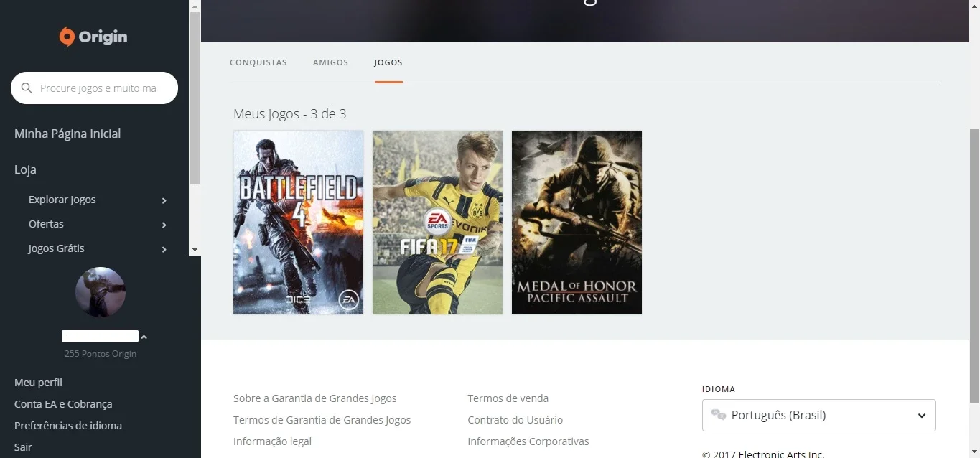Screen dimensions: 980x458
Task: Open Termos de venda link
Action: point(508,398)
